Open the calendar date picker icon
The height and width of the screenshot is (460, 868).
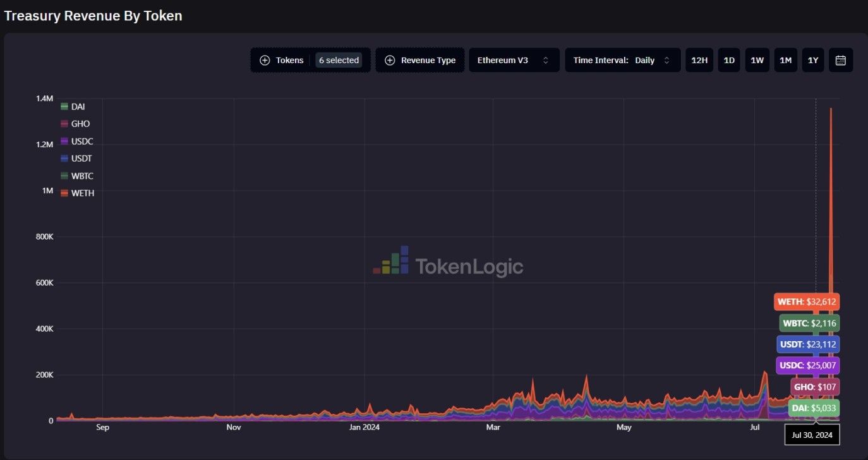[840, 60]
